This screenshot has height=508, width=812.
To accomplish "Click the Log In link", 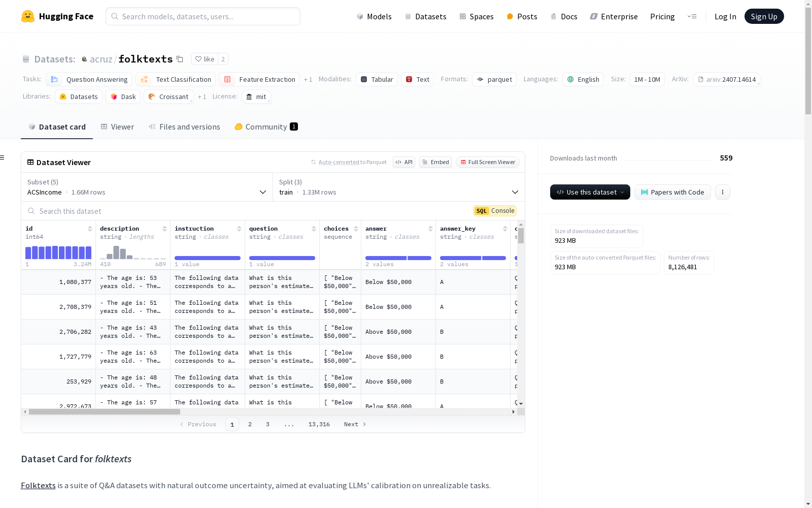I will pyautogui.click(x=725, y=16).
